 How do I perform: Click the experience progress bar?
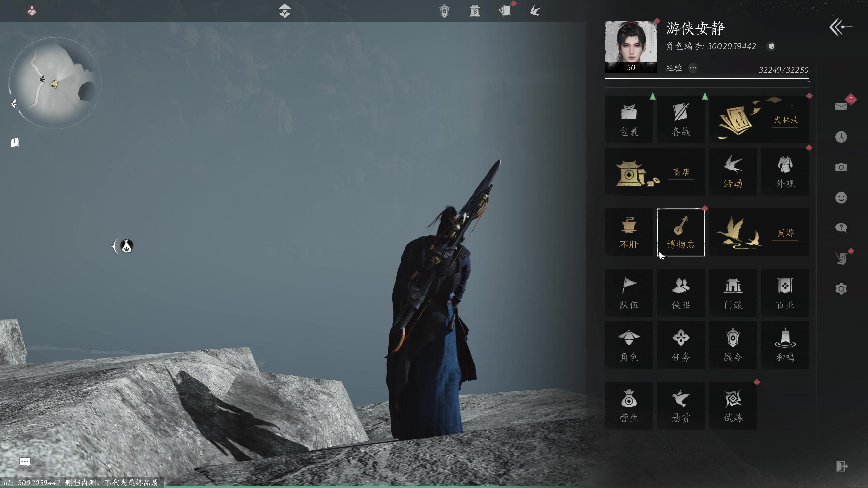point(707,78)
